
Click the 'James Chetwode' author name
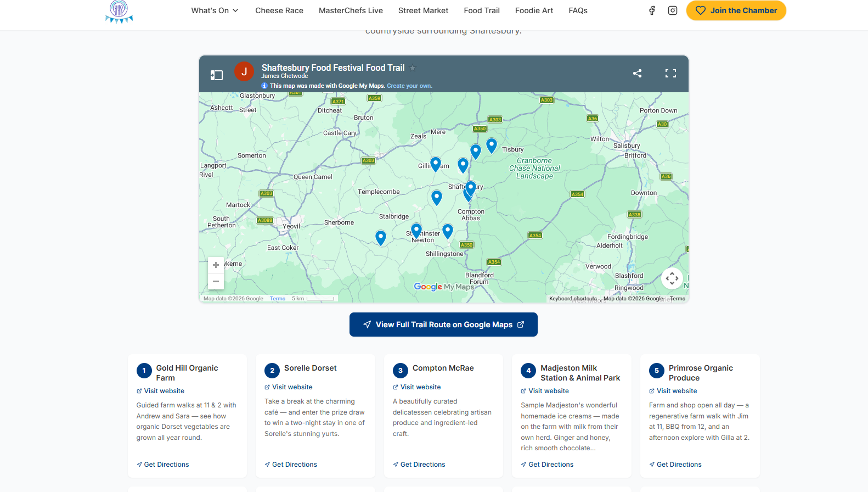[285, 76]
